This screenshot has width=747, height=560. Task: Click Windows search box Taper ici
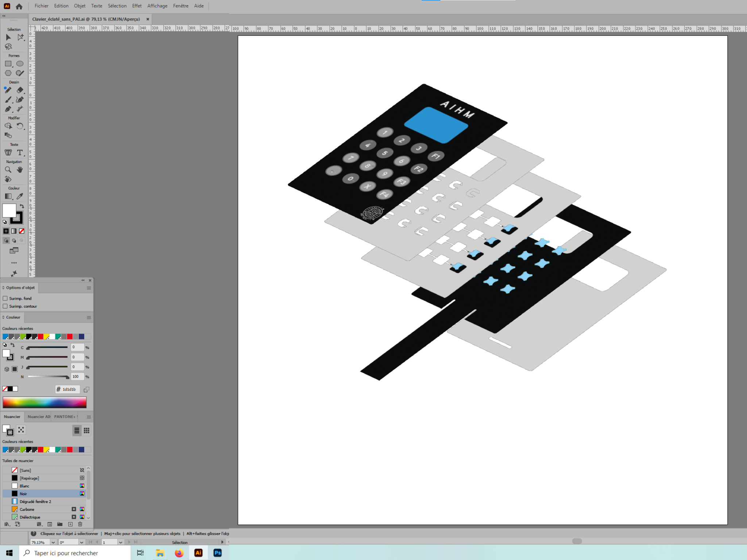(75, 553)
